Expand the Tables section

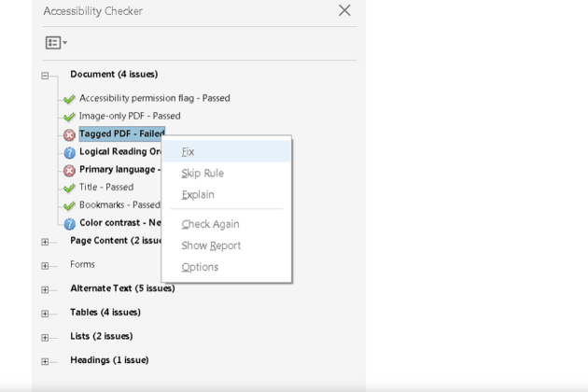click(x=45, y=314)
